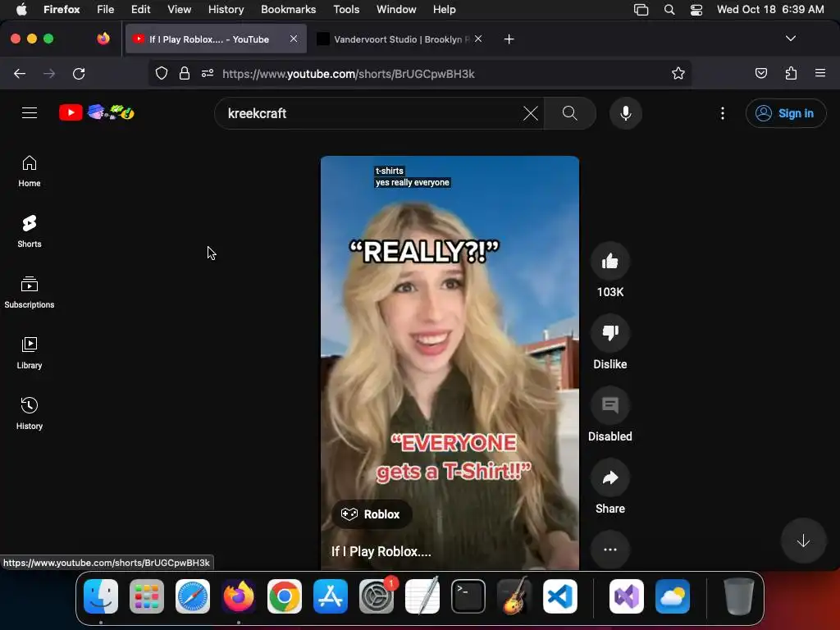Screen dimensions: 840x630
Task: Like this Short with 103K likes
Action: (610, 262)
